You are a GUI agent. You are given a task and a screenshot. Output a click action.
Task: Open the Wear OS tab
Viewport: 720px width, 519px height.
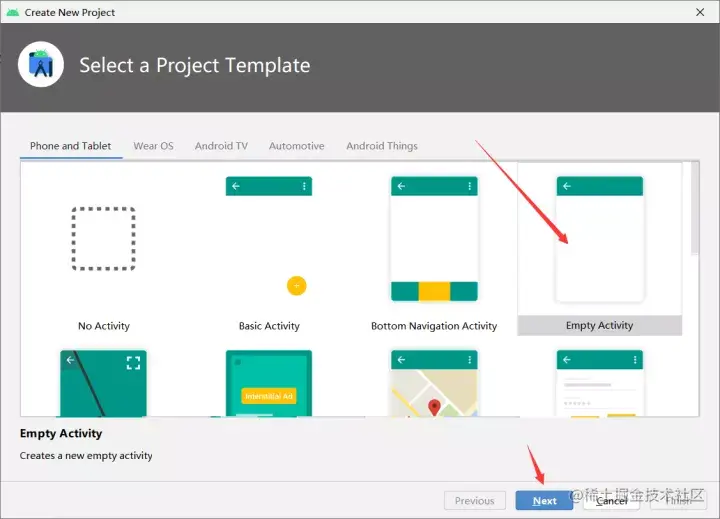tap(153, 146)
